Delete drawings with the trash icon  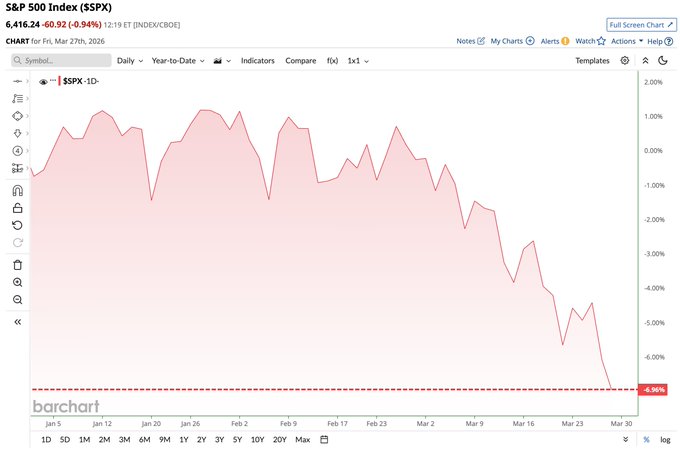click(17, 265)
